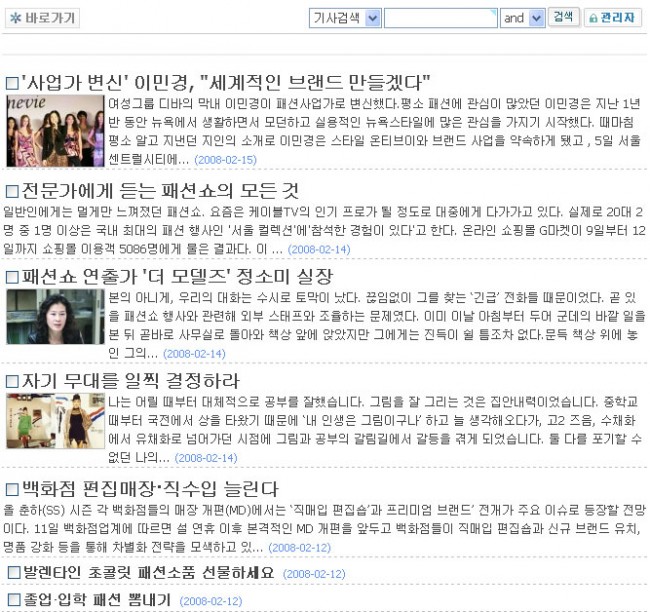Screen dimensions: 650x612
Task: Click the date (2008-02-14) of 전문가에게 듣는 summary
Action: click(x=319, y=250)
